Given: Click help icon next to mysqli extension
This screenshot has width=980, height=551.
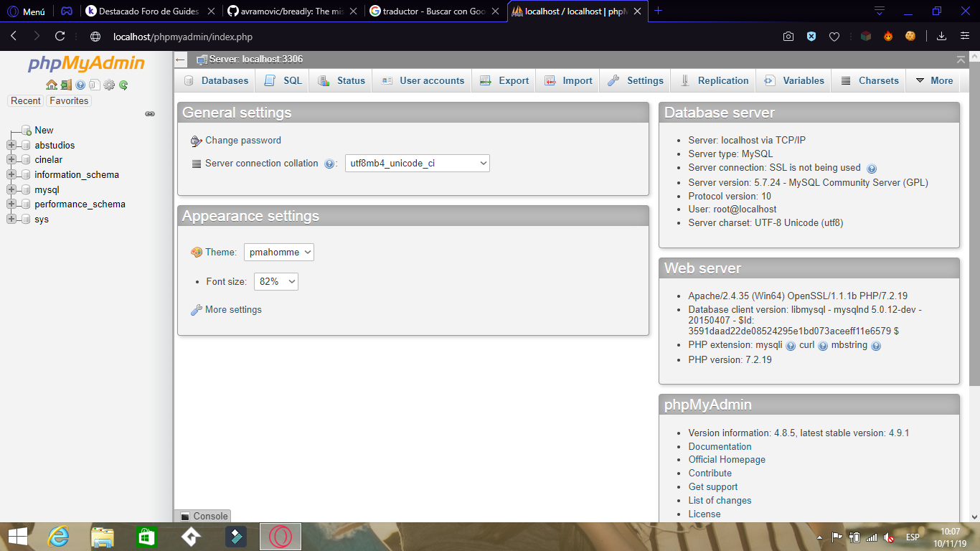Looking at the screenshot, I should click(x=791, y=346).
